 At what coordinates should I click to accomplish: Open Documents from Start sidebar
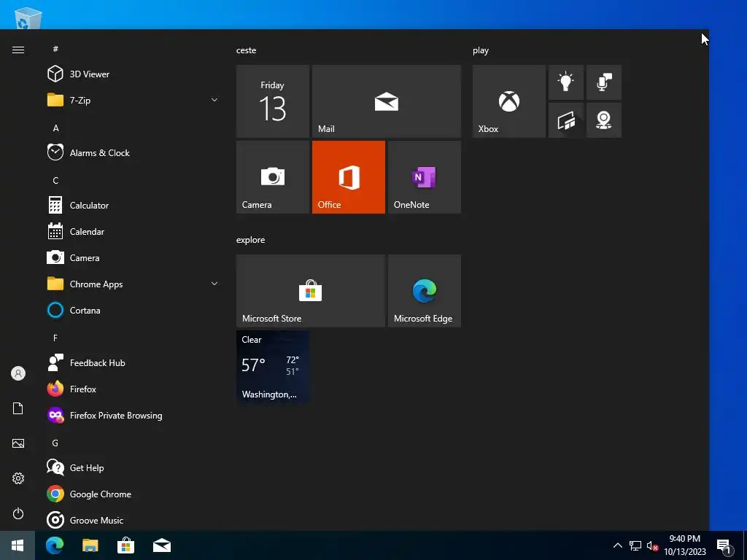[18, 408]
